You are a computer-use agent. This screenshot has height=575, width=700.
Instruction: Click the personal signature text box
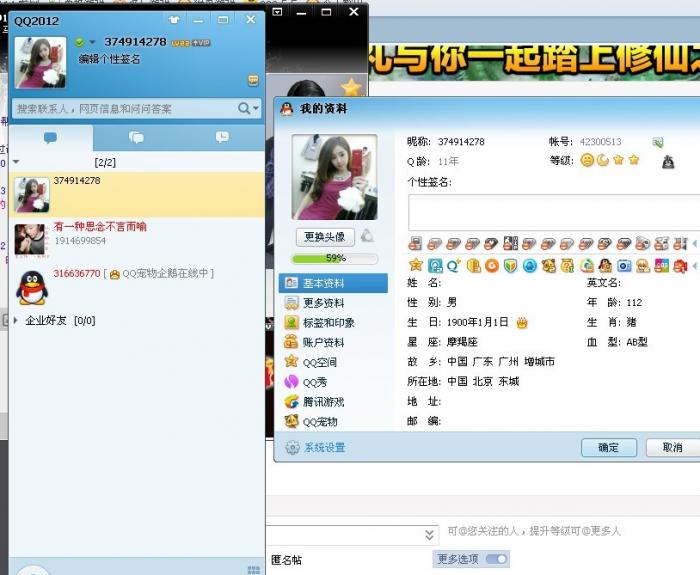tap(554, 212)
